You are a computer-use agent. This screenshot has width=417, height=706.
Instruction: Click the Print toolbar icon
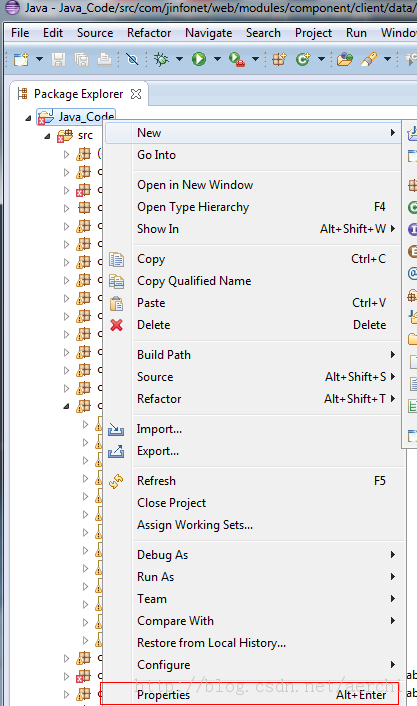tap(104, 59)
